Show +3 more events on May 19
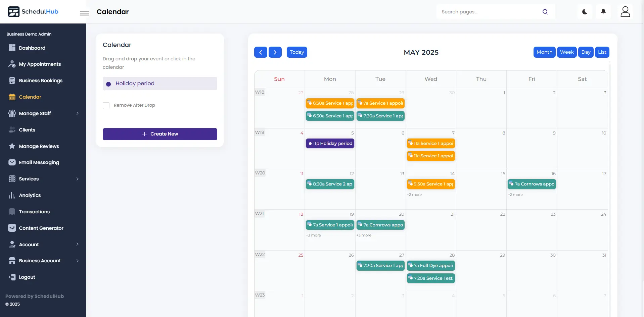 click(x=313, y=235)
